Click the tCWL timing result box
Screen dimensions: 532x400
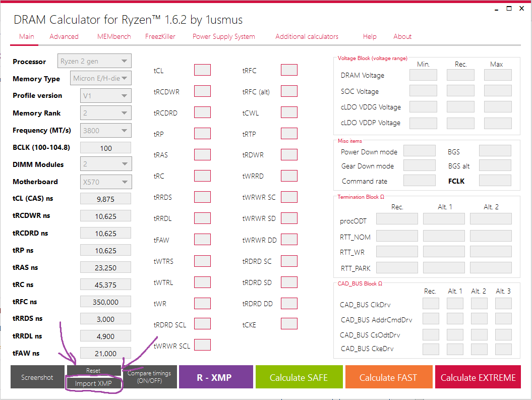coord(289,112)
